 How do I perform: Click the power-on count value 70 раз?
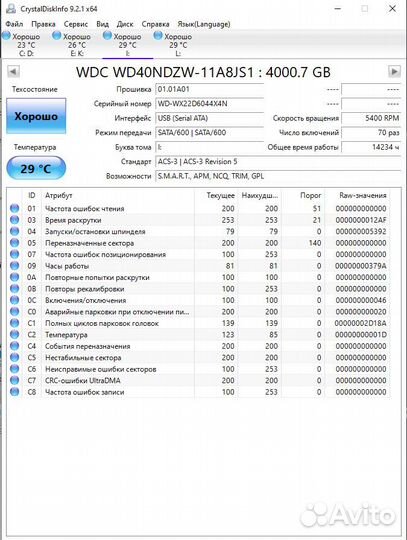pos(371,133)
